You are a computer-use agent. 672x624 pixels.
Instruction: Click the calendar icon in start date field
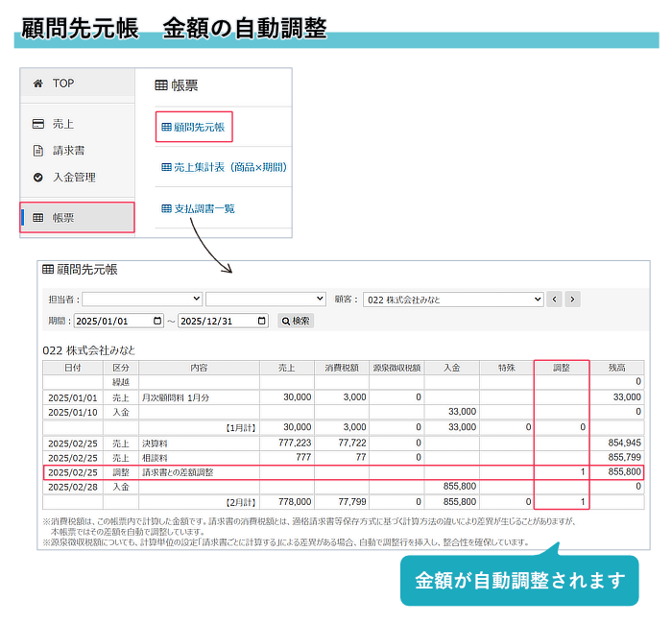(x=156, y=321)
